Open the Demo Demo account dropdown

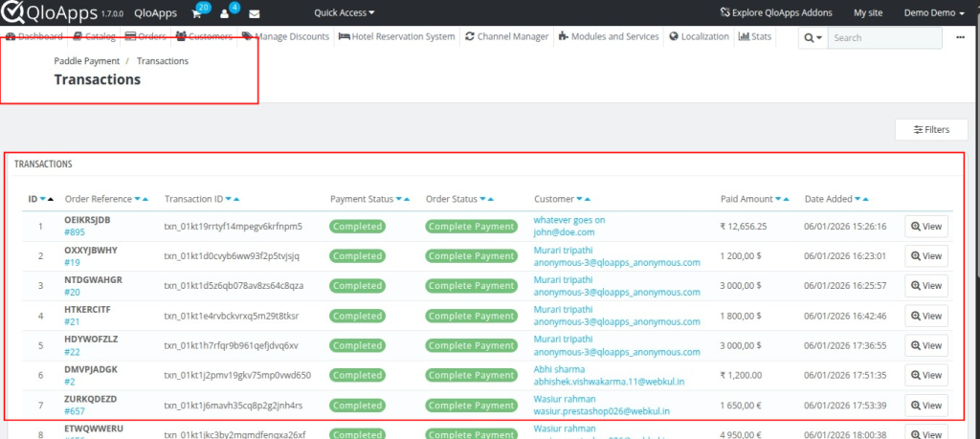pyautogui.click(x=934, y=12)
